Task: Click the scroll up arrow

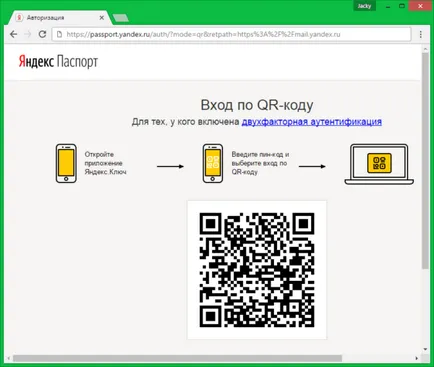Action: 425,49
